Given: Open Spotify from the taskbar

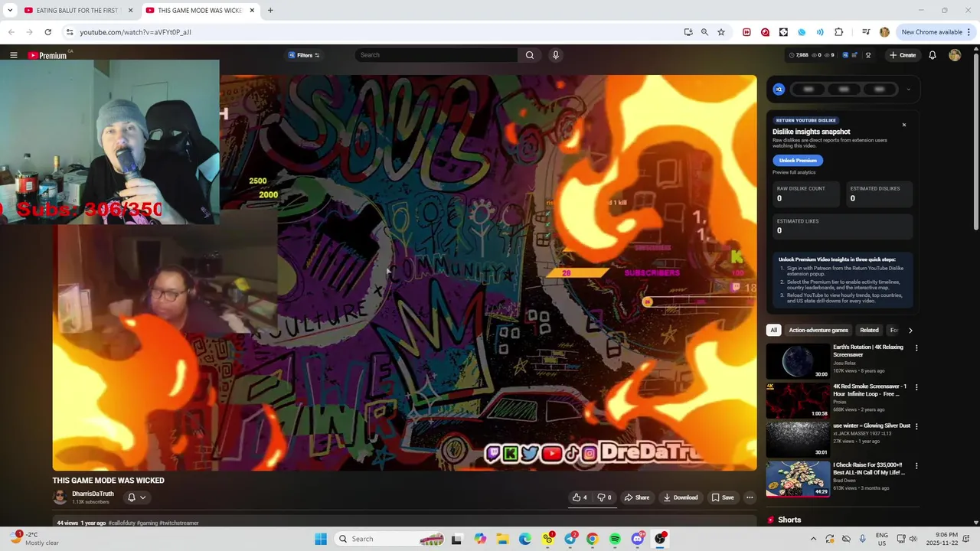Looking at the screenshot, I should (615, 539).
